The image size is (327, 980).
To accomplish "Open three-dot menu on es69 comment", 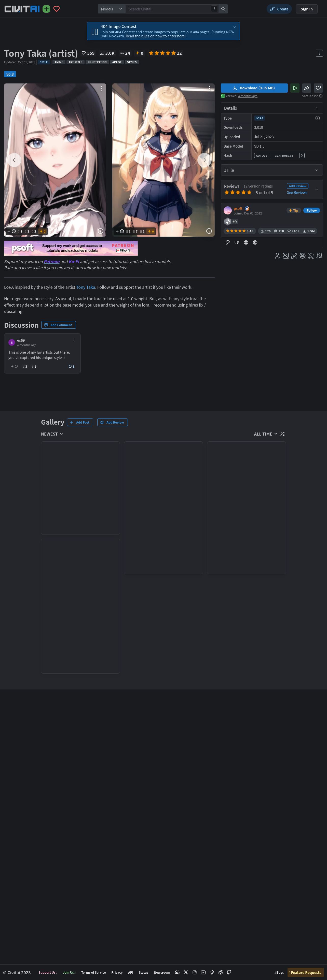I will pos(74,340).
